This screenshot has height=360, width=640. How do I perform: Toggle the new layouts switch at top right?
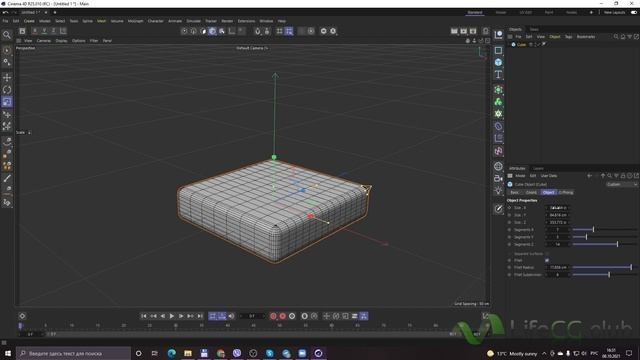click(x=634, y=12)
